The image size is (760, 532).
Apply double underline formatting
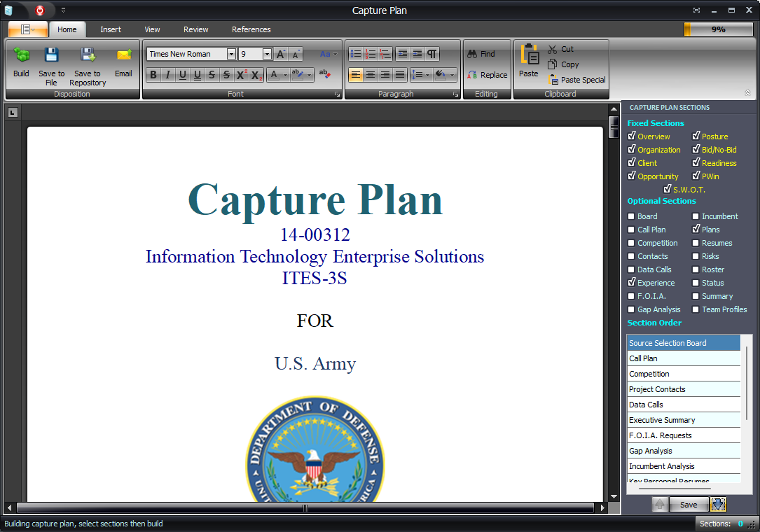tap(198, 75)
